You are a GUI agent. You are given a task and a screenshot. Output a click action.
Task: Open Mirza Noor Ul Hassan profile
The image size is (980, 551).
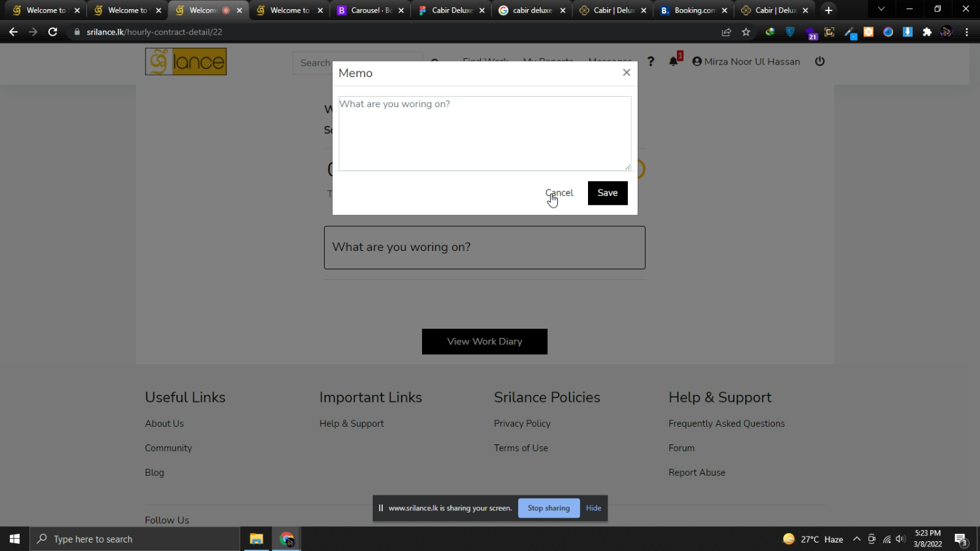(745, 61)
